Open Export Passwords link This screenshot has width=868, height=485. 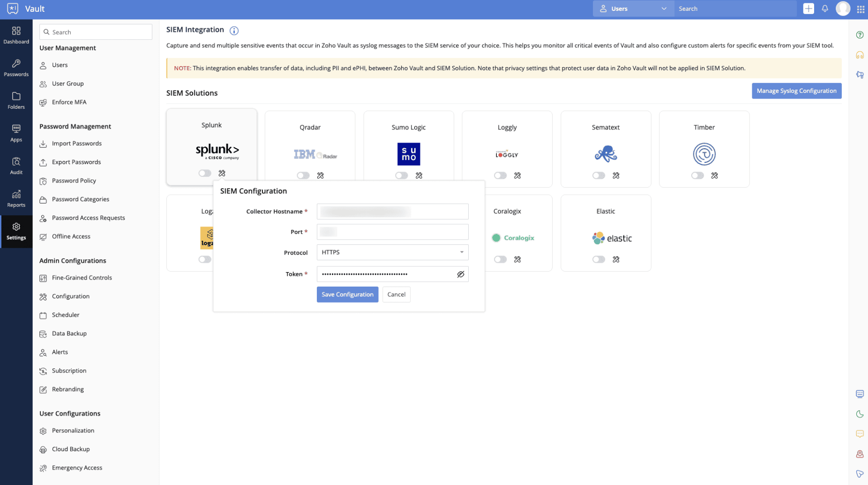point(76,162)
